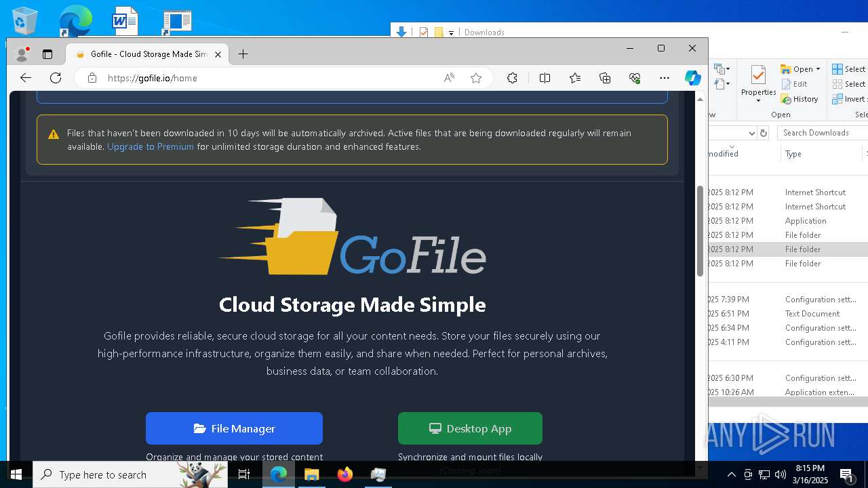Sort by the Type column header
This screenshot has height=488, width=868.
821,154
